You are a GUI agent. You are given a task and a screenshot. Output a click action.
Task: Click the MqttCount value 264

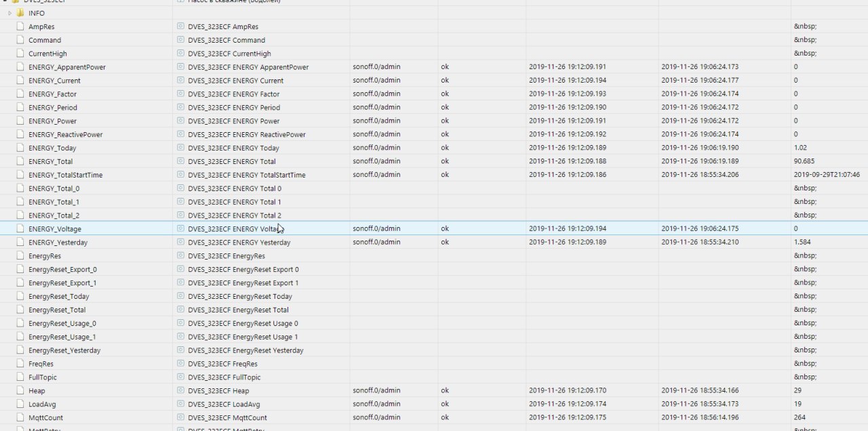click(x=800, y=417)
